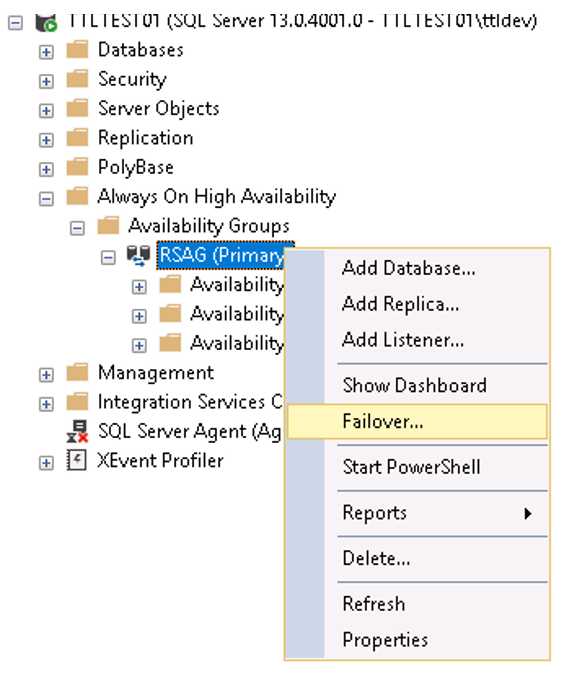585x683 pixels.
Task: Click the RSAG availability group icon
Action: tap(139, 256)
